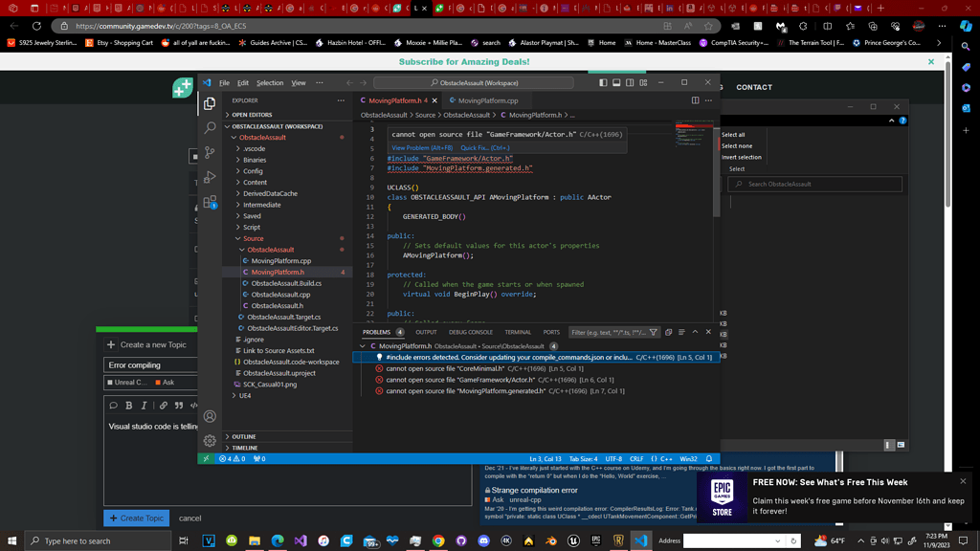Open the Extensions view
This screenshot has height=551, width=980.
[x=210, y=202]
